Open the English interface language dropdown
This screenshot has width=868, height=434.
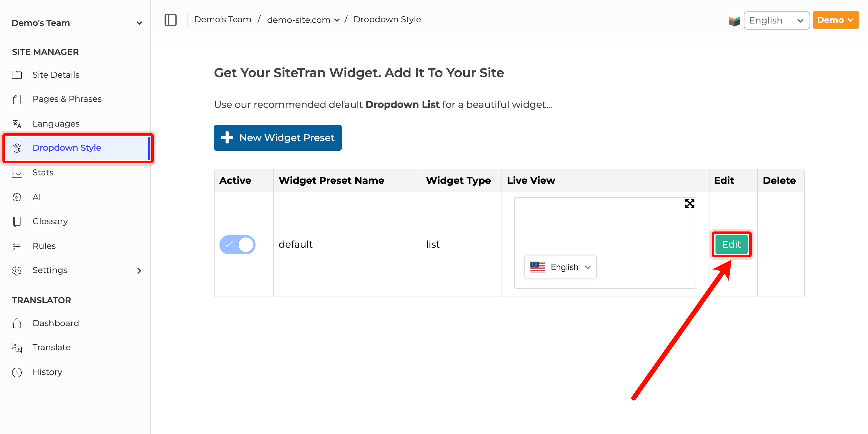point(776,20)
